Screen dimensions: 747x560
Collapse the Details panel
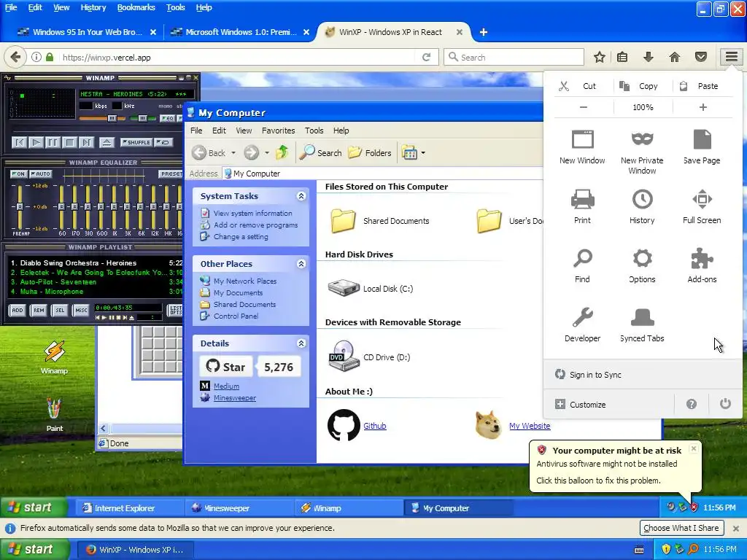click(301, 343)
